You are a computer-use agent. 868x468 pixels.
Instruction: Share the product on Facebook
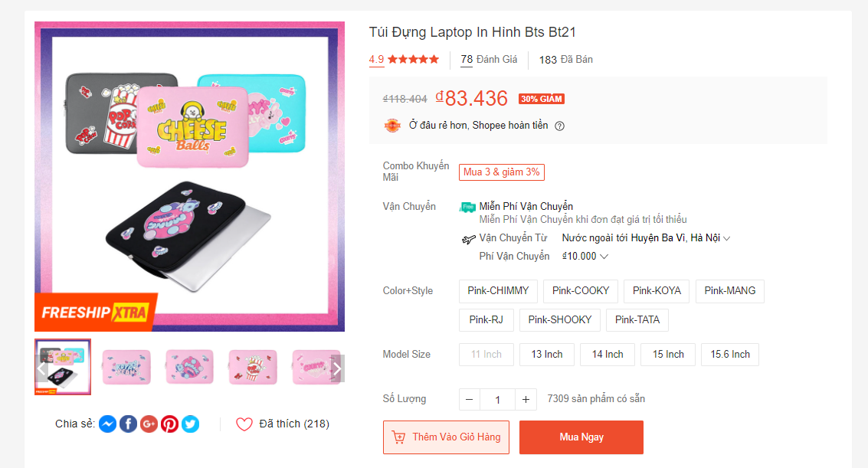[x=128, y=424]
